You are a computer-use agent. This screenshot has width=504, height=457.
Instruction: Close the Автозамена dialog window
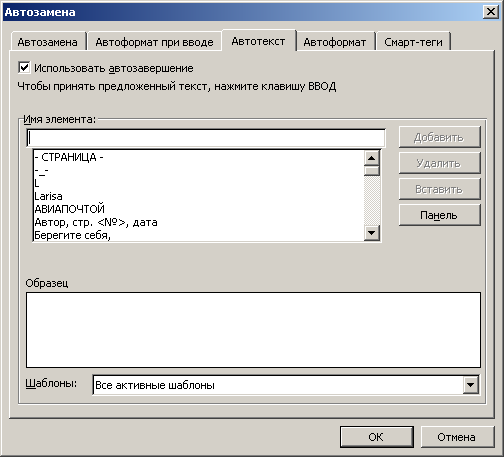[x=491, y=12]
